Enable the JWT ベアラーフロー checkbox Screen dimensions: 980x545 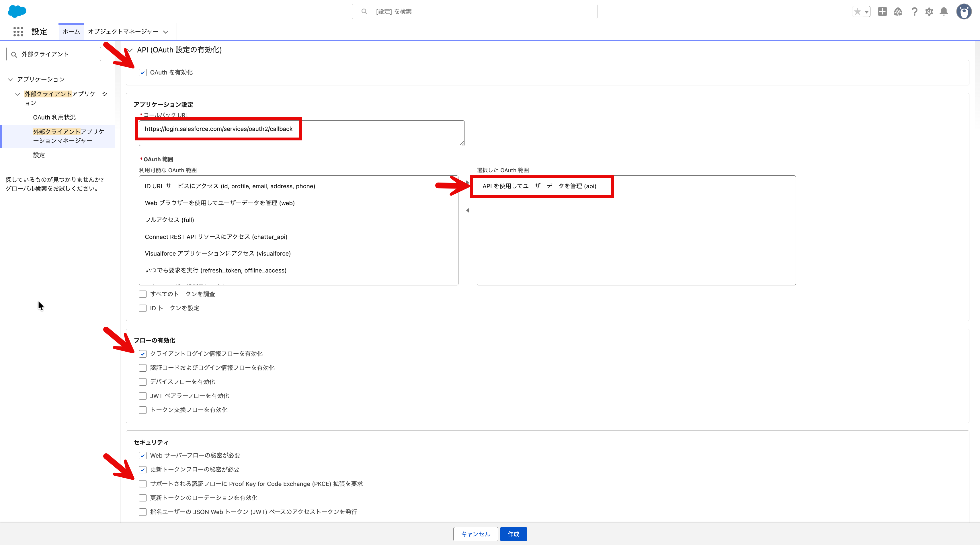[143, 396]
